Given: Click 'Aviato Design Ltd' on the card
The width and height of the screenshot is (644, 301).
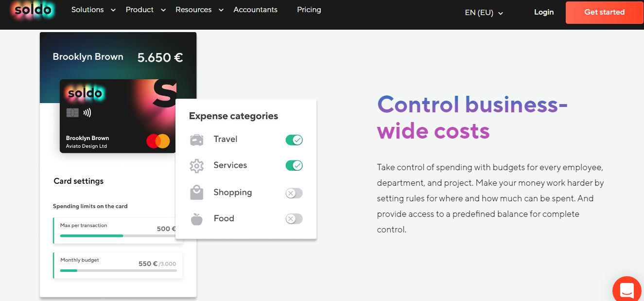Looking at the screenshot, I should point(87,146).
